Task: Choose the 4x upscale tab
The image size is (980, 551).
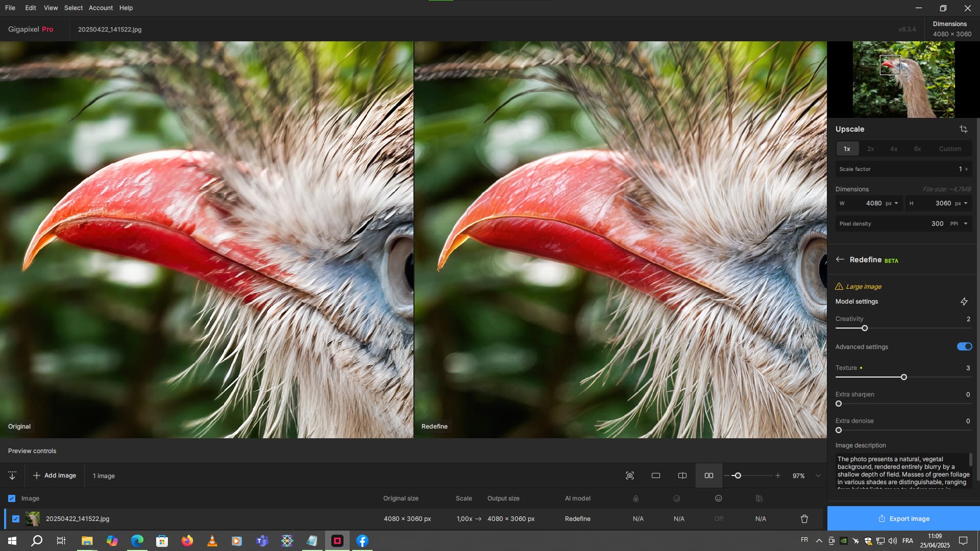Action: [893, 149]
